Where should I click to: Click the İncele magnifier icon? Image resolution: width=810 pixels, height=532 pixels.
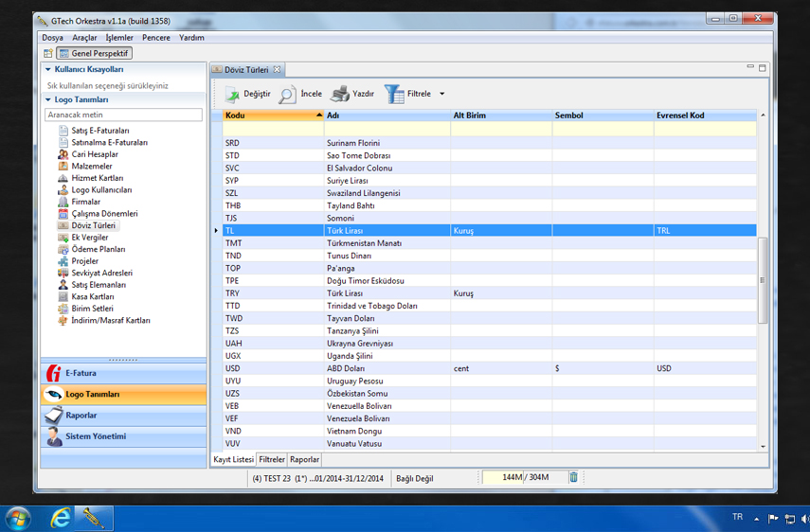point(287,94)
